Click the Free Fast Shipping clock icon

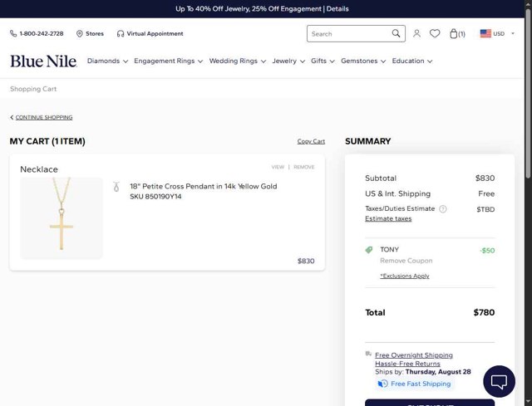pyautogui.click(x=382, y=384)
